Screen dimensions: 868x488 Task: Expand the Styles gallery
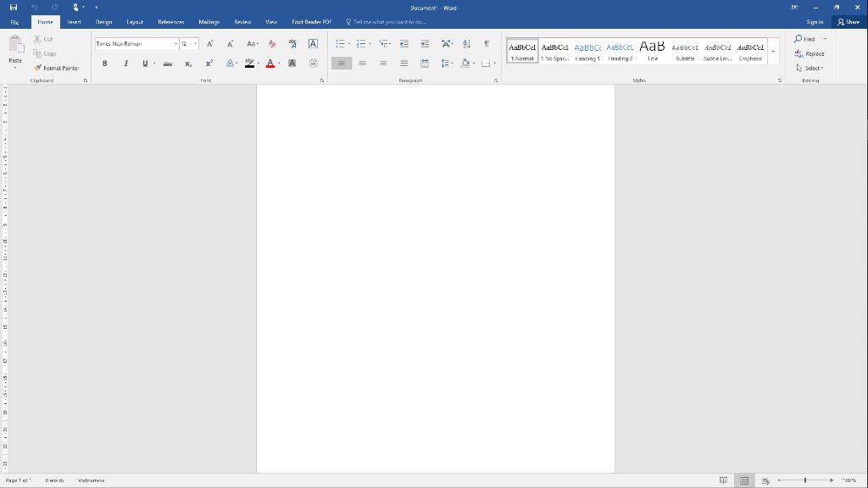point(773,52)
